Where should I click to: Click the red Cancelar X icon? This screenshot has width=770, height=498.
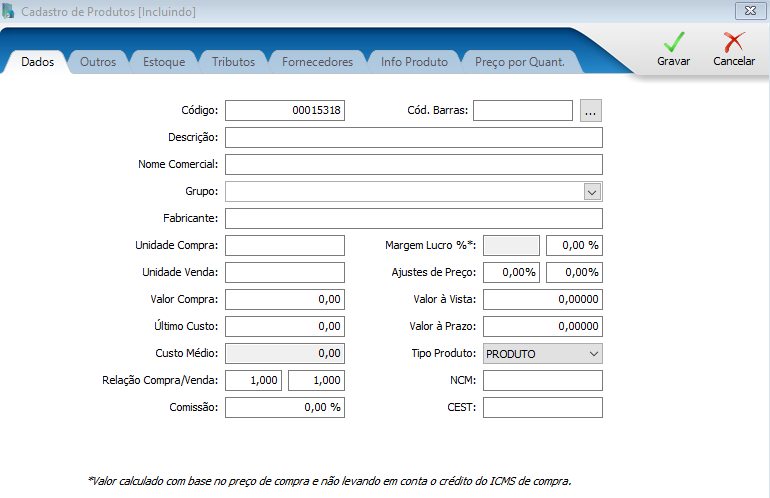pos(734,43)
